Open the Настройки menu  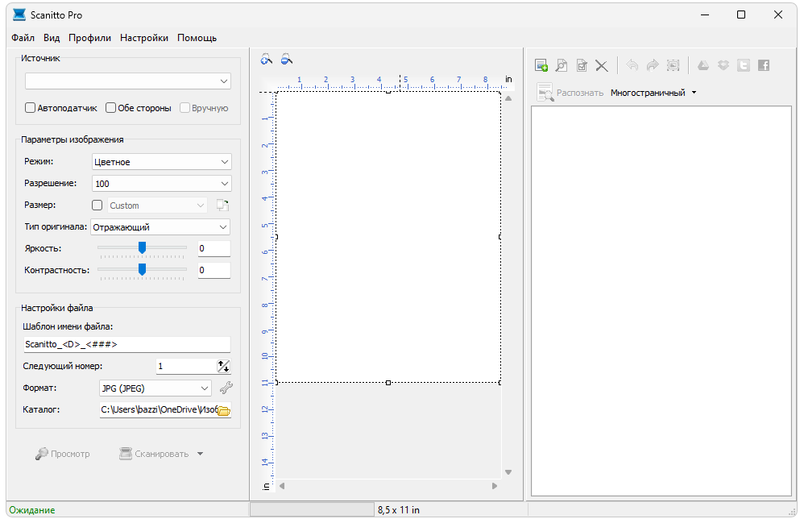click(144, 38)
